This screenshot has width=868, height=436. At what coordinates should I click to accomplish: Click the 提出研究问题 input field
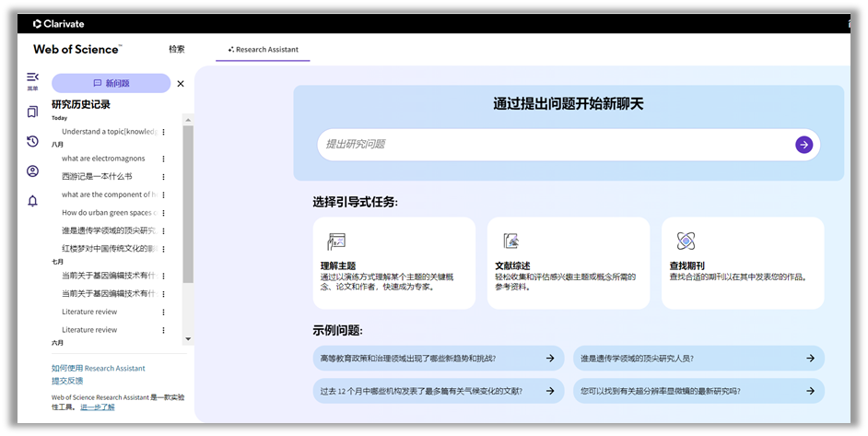(553, 144)
